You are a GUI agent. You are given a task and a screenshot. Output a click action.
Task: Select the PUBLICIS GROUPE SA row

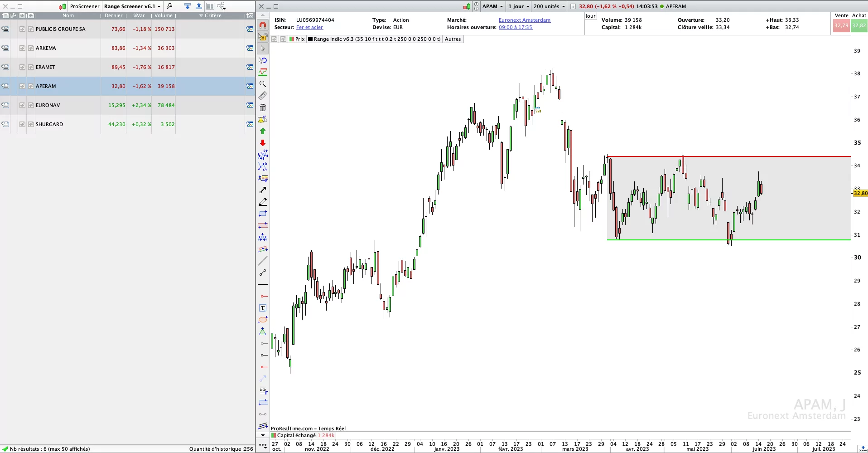pos(127,29)
